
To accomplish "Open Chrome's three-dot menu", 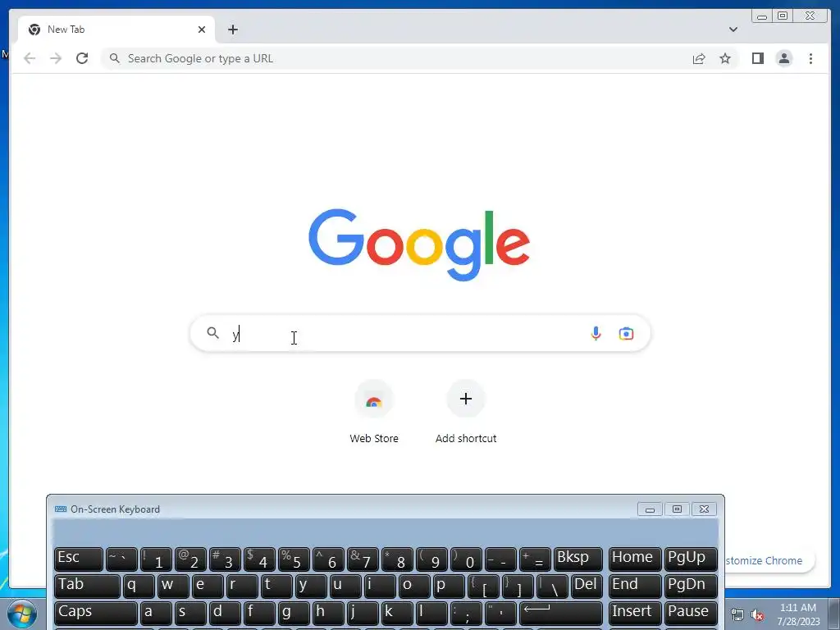I will 810,58.
